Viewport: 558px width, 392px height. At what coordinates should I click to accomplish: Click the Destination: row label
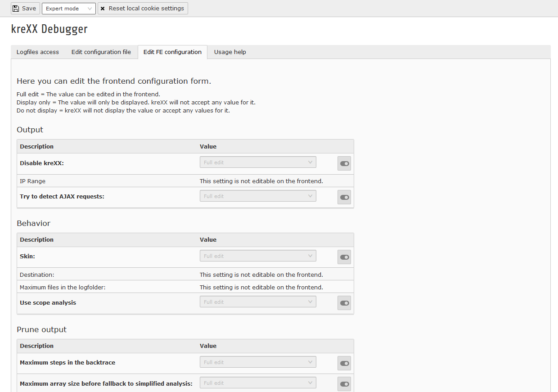click(37, 275)
